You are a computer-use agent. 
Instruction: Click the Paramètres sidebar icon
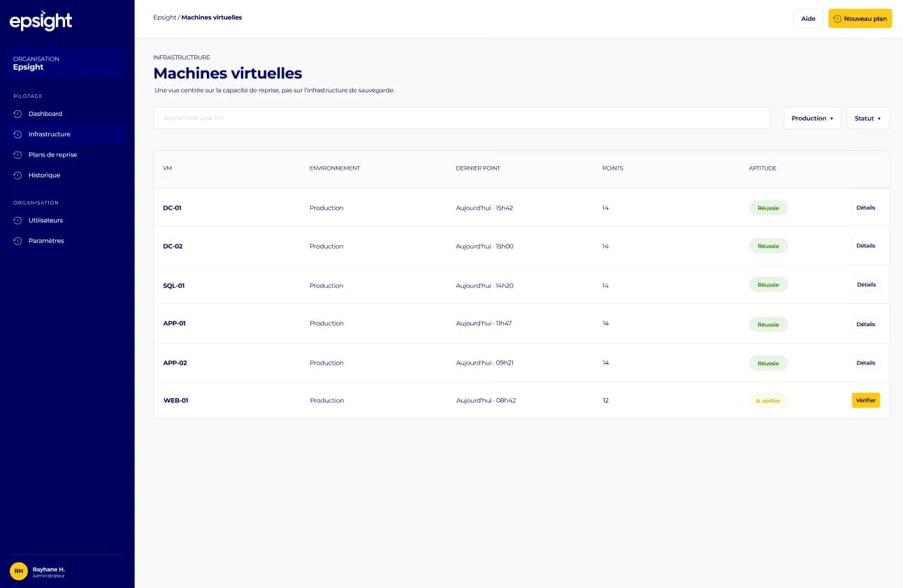[17, 241]
